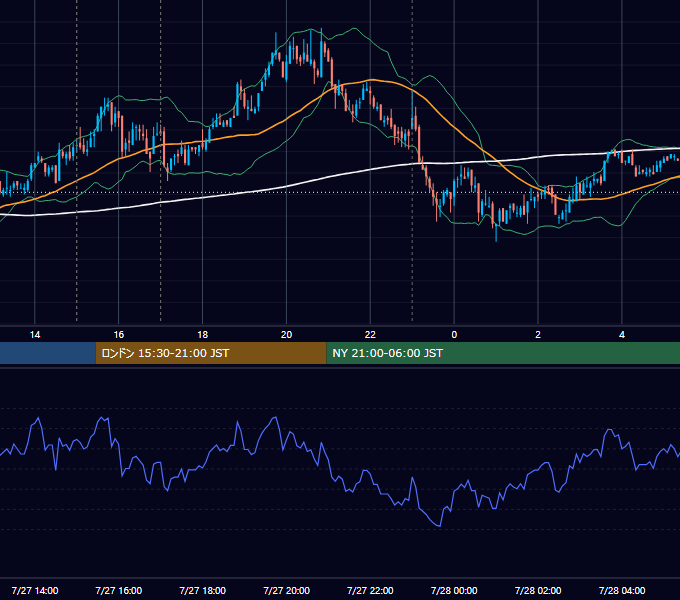Click the 18 hour axis label
The width and height of the screenshot is (680, 600).
(203, 335)
